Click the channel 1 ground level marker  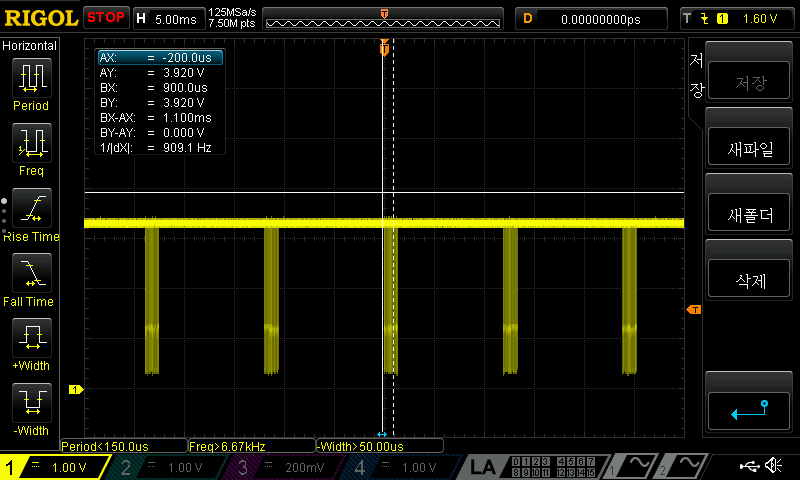coord(76,389)
